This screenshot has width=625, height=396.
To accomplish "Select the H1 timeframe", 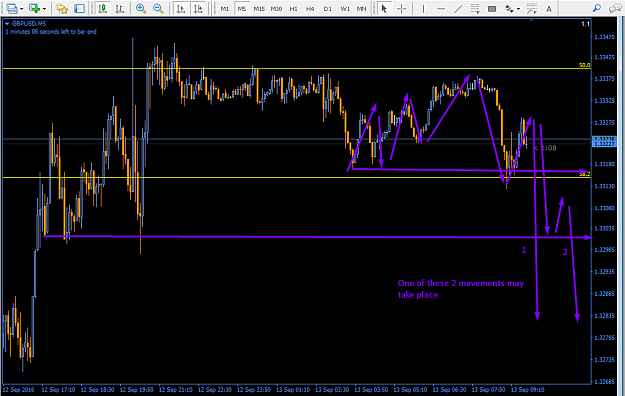I will (x=293, y=8).
